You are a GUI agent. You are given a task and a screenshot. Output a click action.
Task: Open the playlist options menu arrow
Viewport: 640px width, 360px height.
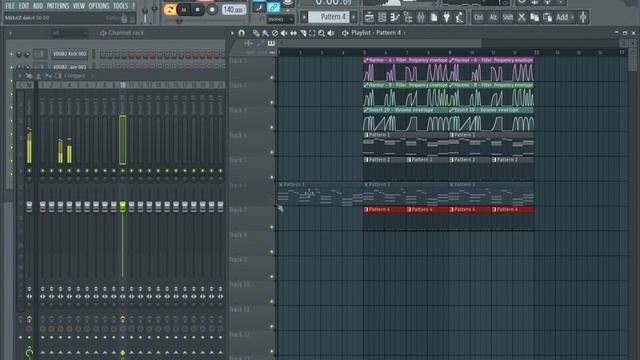tap(233, 33)
